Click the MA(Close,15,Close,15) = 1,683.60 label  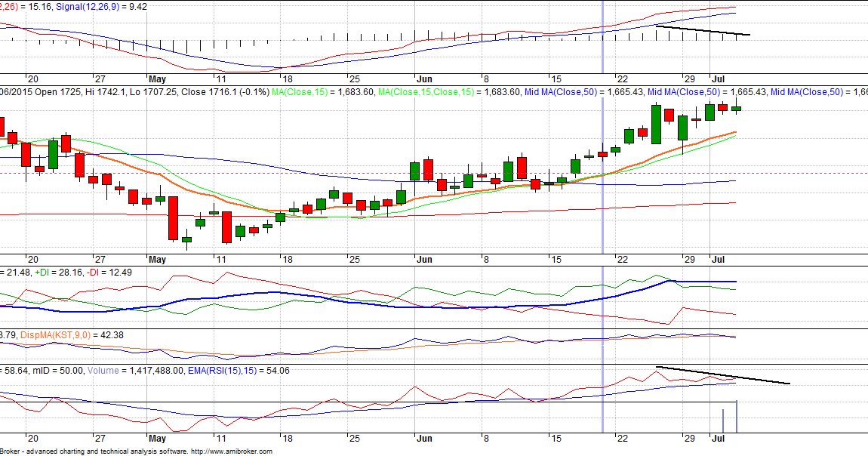(x=449, y=92)
